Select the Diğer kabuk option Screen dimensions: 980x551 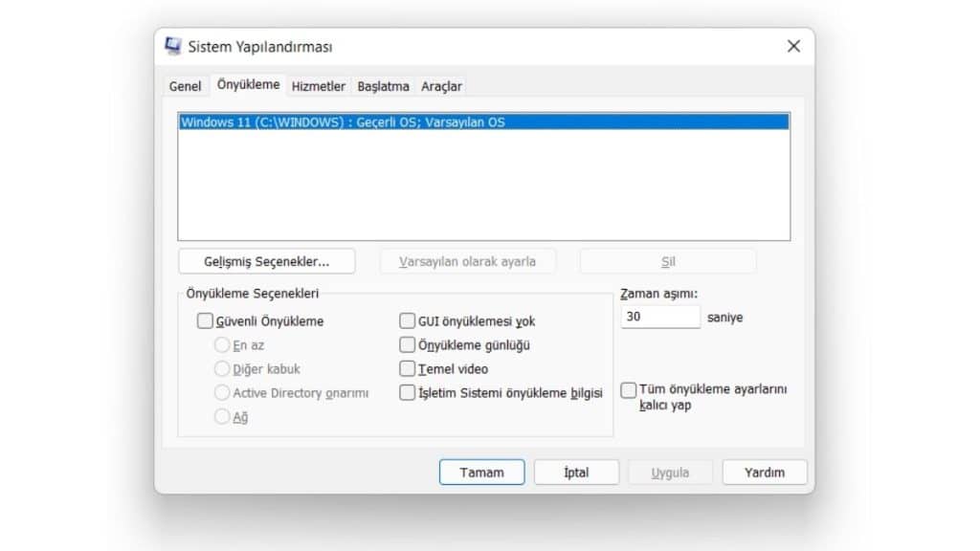coord(222,368)
